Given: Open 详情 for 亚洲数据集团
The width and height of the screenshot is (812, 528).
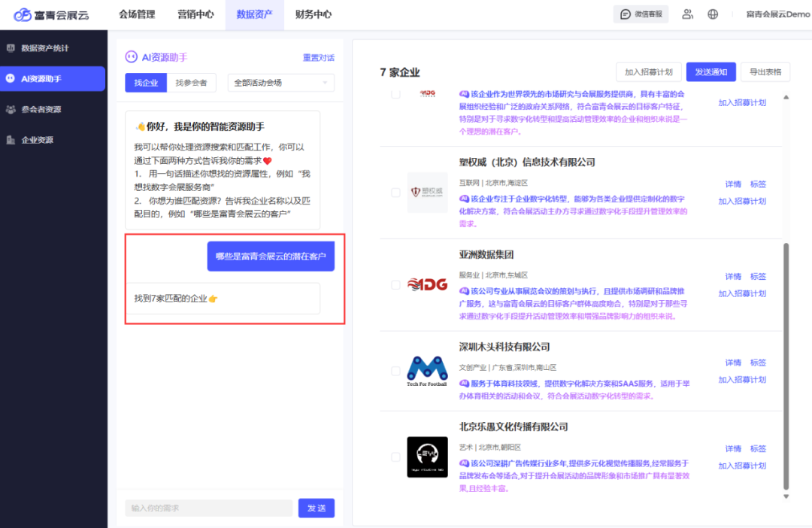Looking at the screenshot, I should (x=733, y=276).
